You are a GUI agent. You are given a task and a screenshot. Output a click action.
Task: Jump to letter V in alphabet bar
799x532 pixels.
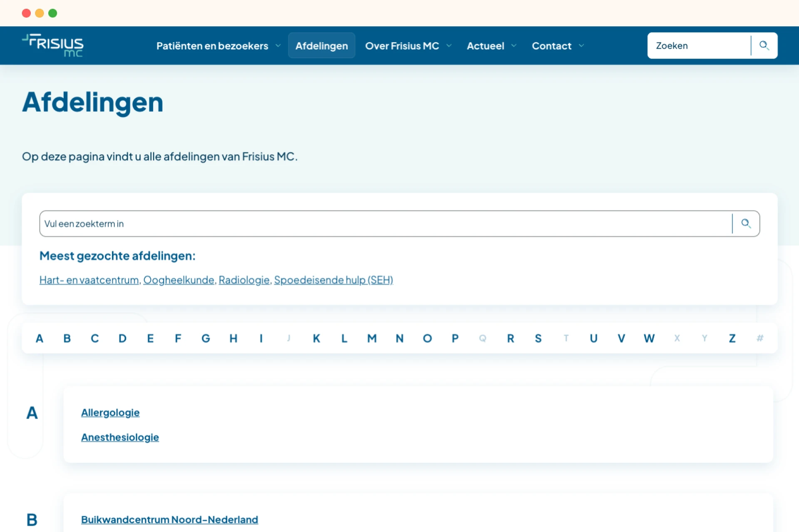621,338
